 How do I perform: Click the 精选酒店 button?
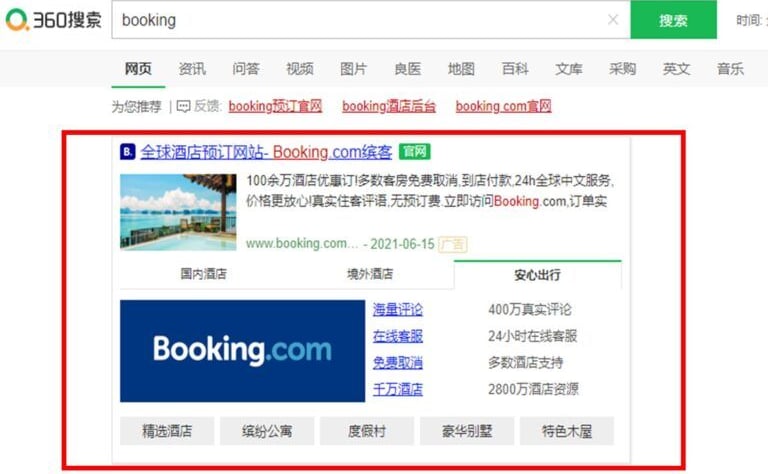(x=167, y=431)
